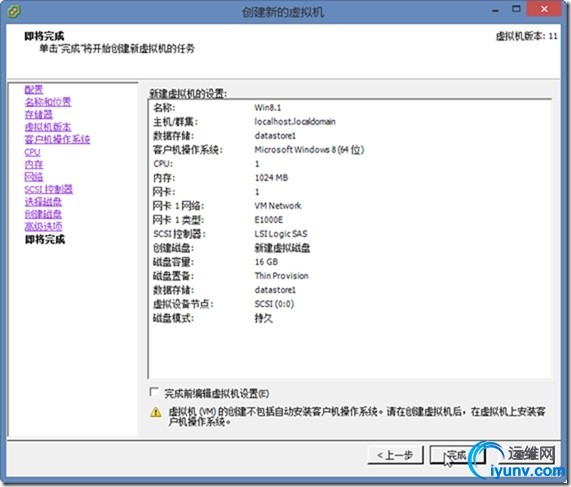Click the yellow warning icon

point(155,412)
